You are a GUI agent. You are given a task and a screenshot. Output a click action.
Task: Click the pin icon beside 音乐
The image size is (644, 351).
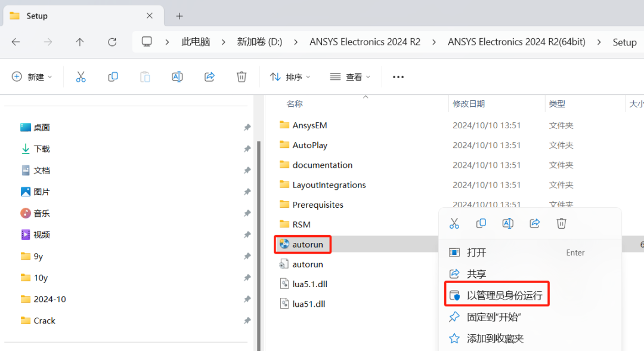coord(247,213)
